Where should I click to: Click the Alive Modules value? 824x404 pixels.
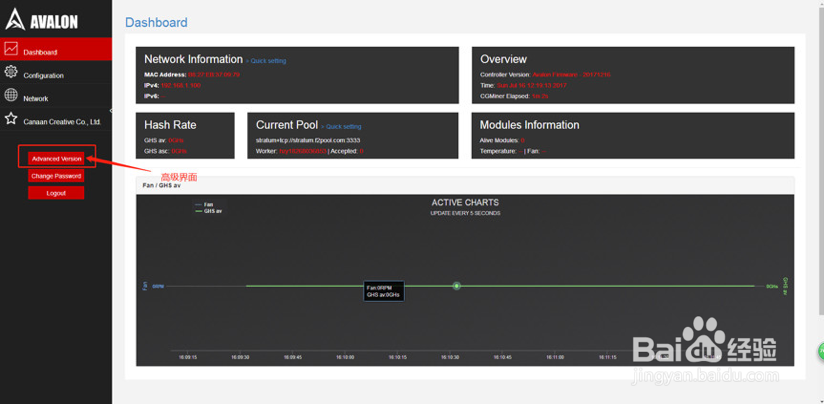pos(522,140)
